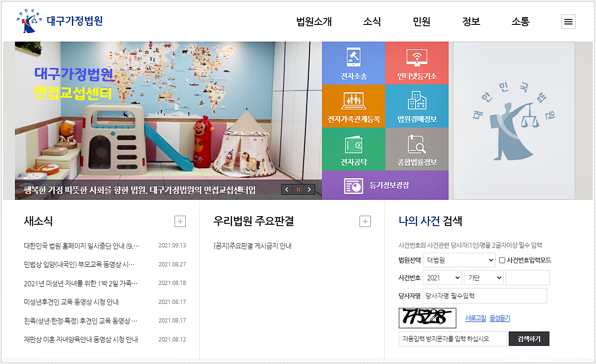
Task: Click the 검색하기 button
Action: coord(529,339)
